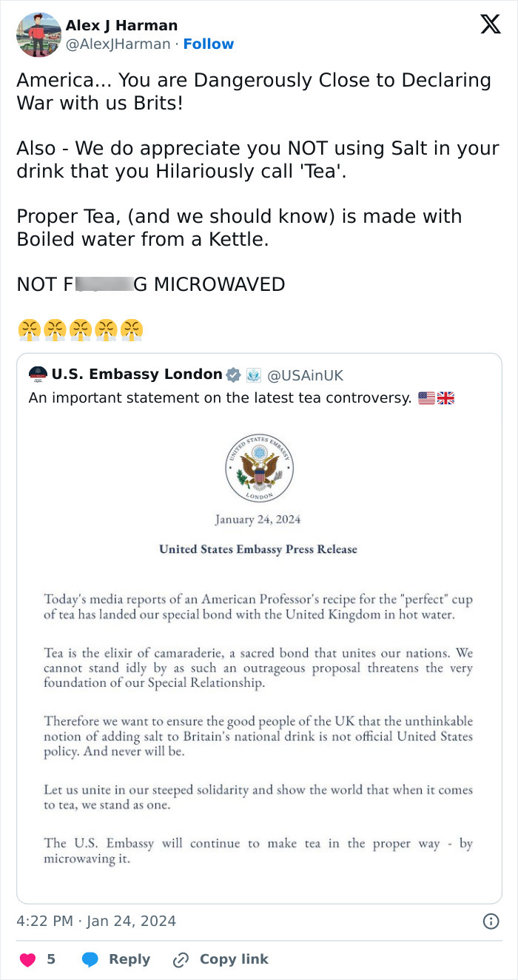Open the @USAinUK handle link
The image size is (518, 980).
[x=304, y=375]
